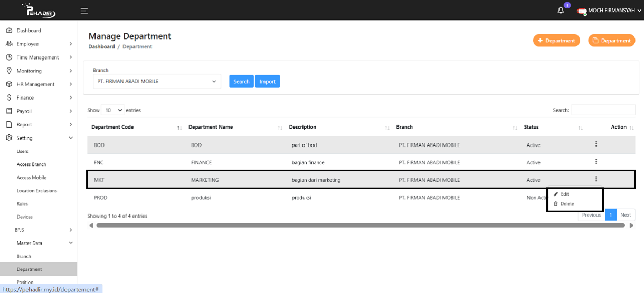The width and height of the screenshot is (644, 293).
Task: Click the Dashboard gauge icon in sidebar
Action: tap(9, 31)
